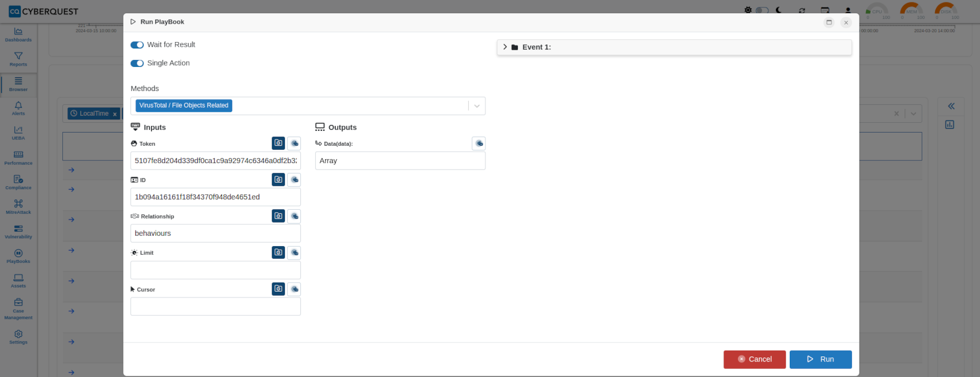Open Assets in the sidebar
The height and width of the screenshot is (377, 980).
[18, 281]
